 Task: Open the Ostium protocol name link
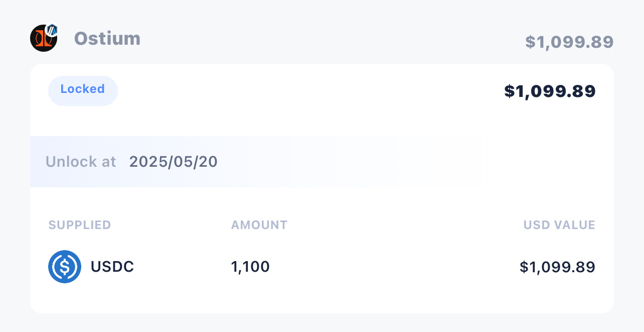click(x=107, y=38)
